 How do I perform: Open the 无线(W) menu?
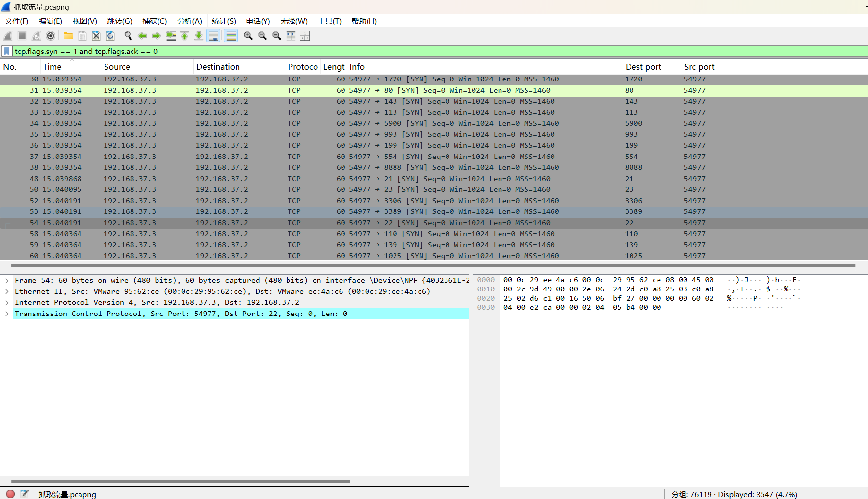pyautogui.click(x=294, y=21)
